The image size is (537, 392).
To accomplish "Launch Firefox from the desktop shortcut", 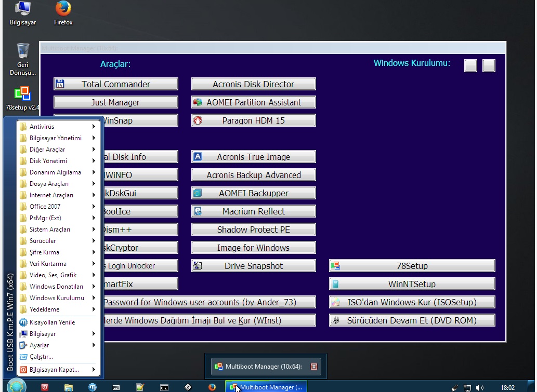I will click(63, 12).
